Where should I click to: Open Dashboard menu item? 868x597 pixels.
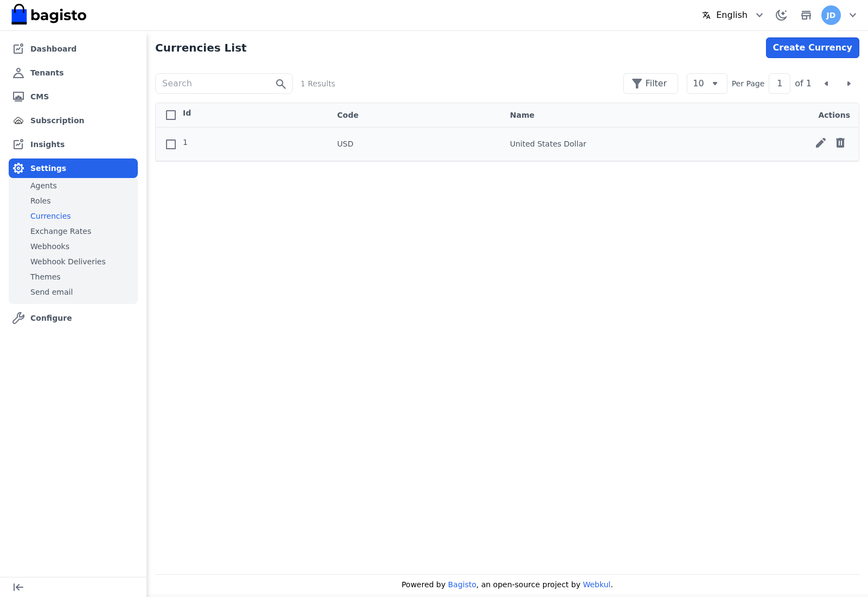point(73,49)
